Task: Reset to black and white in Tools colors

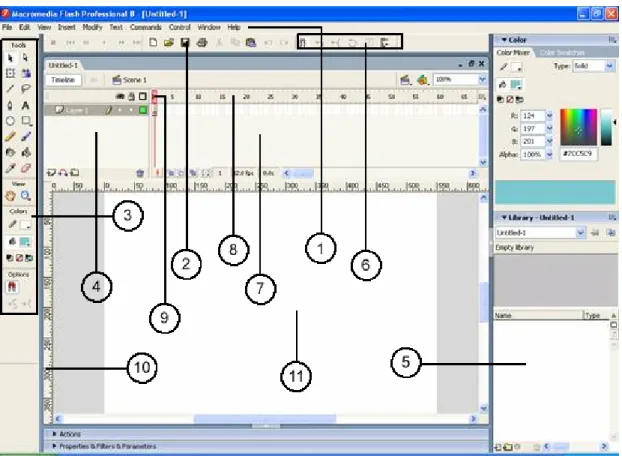Action: click(x=10, y=258)
